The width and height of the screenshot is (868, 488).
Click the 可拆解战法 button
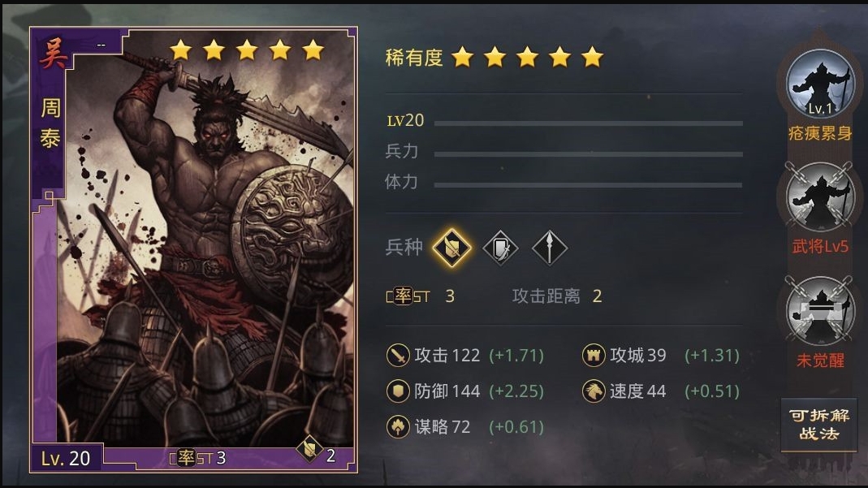pos(818,425)
